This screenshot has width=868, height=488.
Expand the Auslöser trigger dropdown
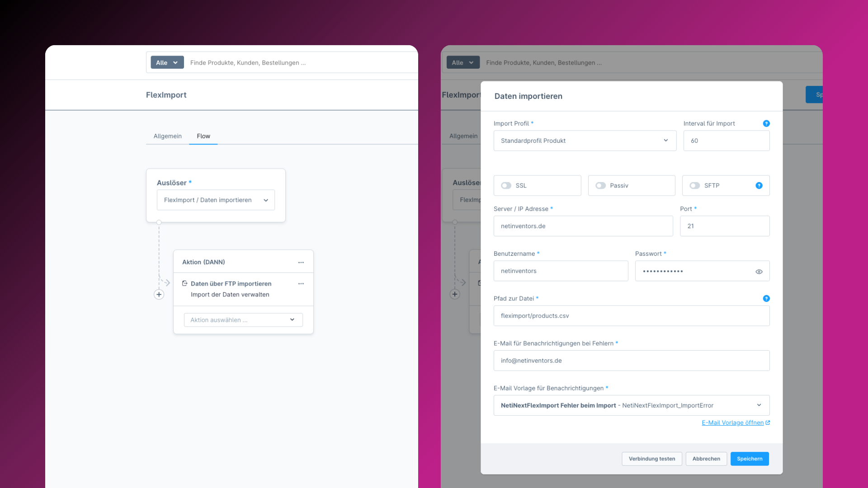(x=216, y=200)
